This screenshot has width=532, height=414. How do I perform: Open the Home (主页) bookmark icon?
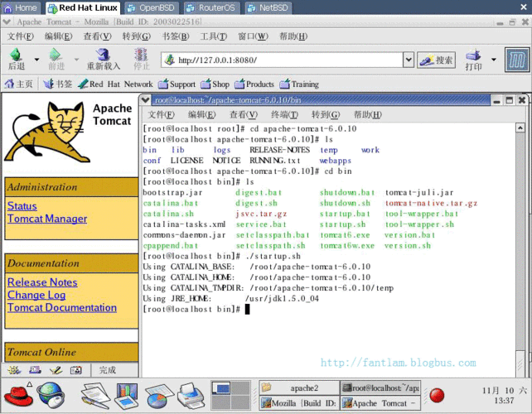(x=19, y=84)
